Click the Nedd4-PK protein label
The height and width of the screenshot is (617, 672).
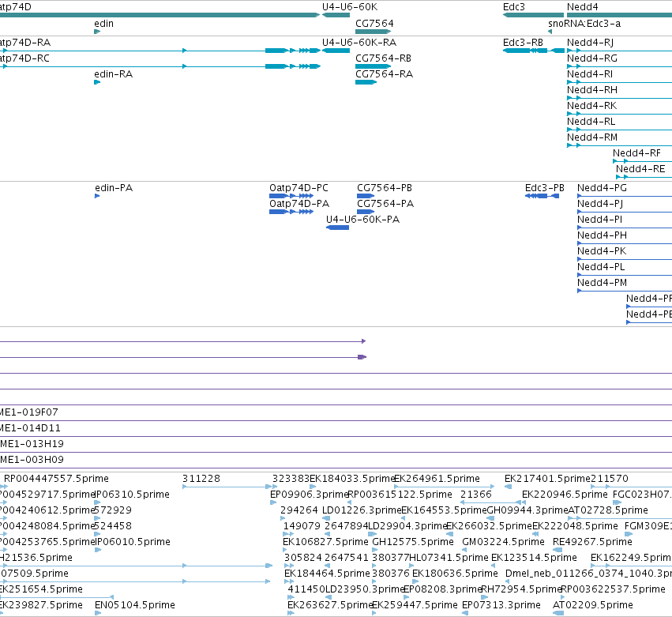point(601,251)
